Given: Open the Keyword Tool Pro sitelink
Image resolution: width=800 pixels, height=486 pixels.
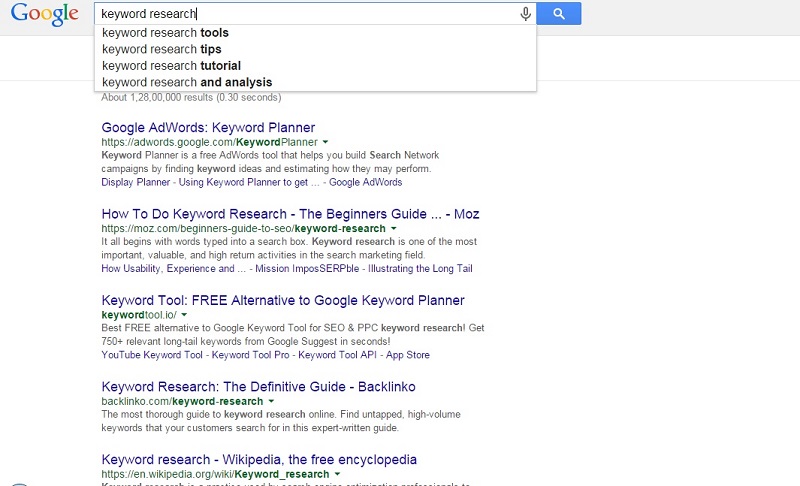Looking at the screenshot, I should (x=251, y=355).
